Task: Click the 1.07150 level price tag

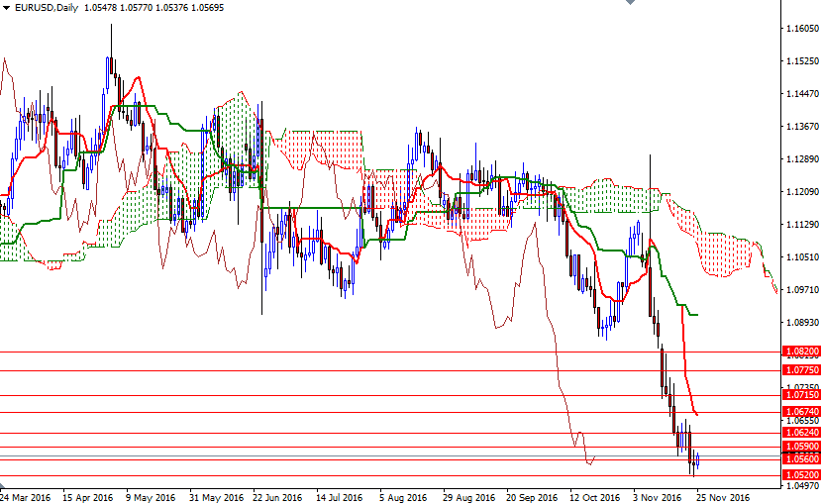Action: (800, 395)
